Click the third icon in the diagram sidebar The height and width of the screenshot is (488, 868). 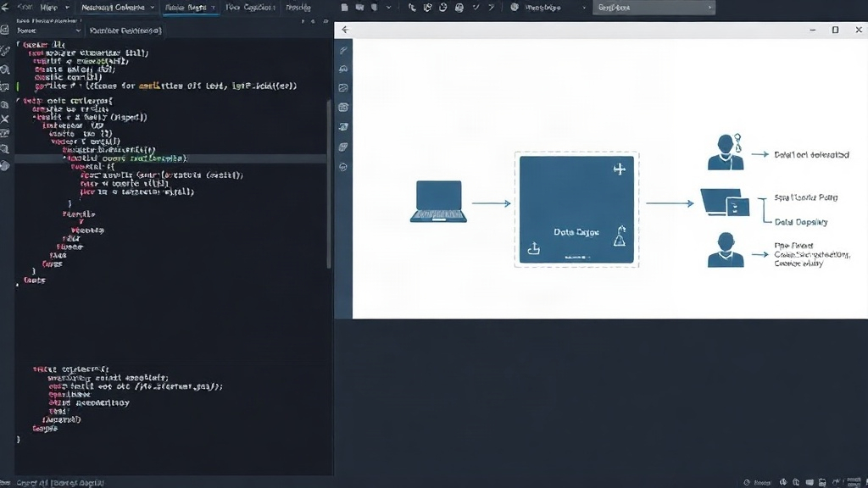point(343,88)
